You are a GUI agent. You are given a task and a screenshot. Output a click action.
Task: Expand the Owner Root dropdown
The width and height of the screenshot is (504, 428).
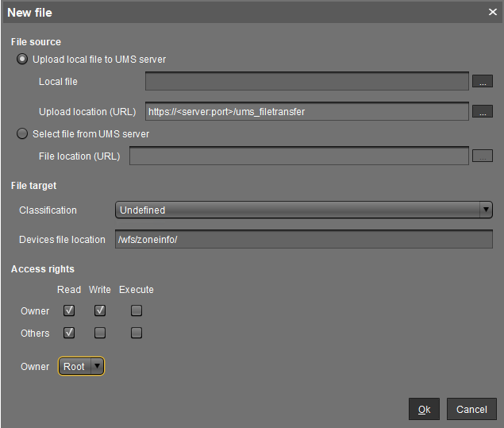coord(81,366)
